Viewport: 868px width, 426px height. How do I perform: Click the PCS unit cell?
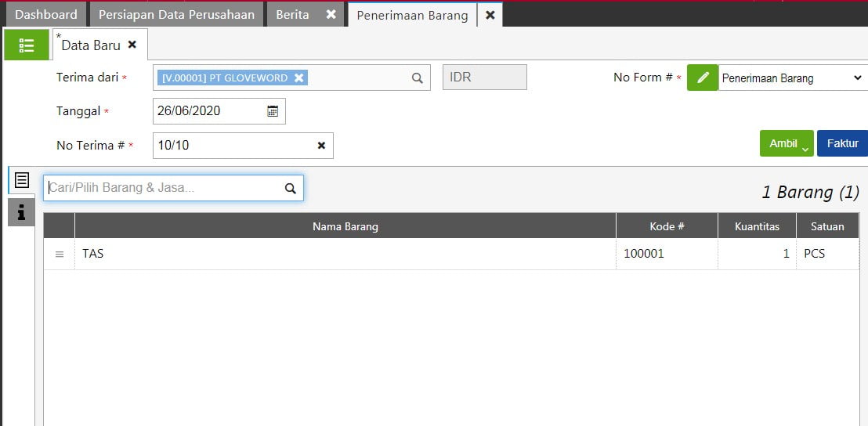pos(827,255)
